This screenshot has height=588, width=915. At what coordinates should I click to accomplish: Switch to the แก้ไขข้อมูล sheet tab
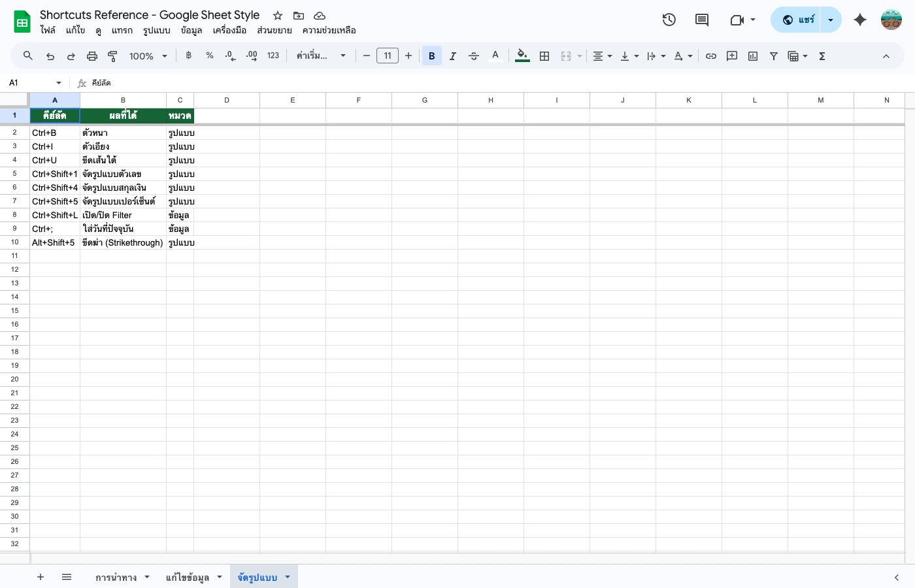[186, 577]
